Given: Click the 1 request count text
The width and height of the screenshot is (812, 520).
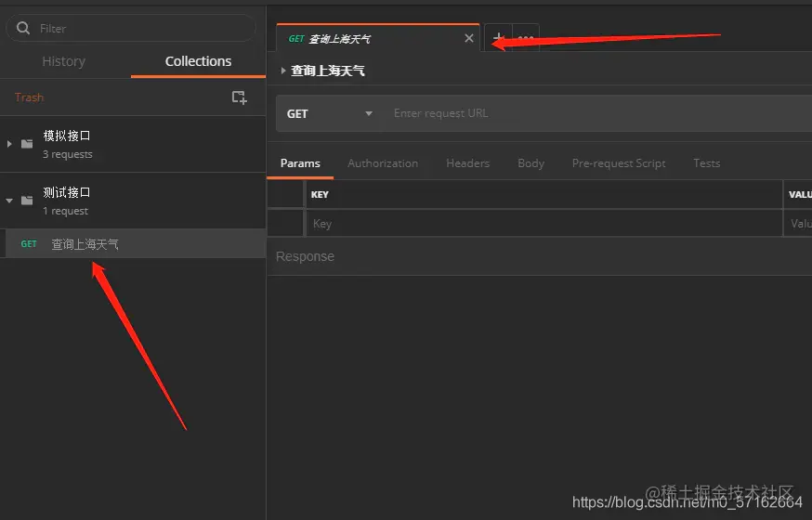Looking at the screenshot, I should [x=66, y=211].
